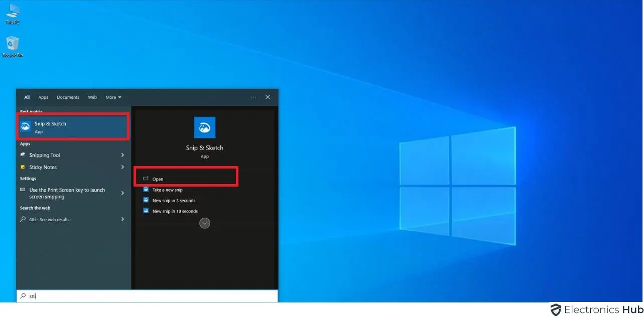
Task: Open the Recycle Bin desktop icon
Action: click(x=13, y=47)
